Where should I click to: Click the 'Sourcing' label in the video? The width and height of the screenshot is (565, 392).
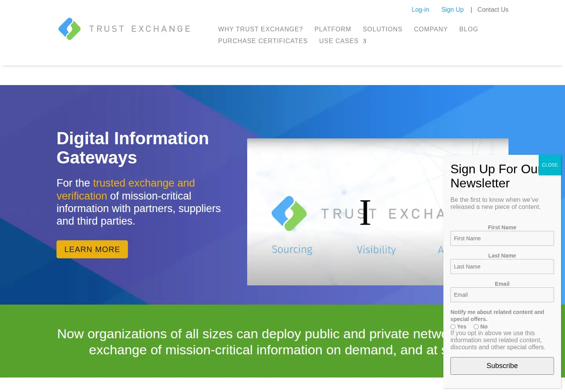click(292, 250)
